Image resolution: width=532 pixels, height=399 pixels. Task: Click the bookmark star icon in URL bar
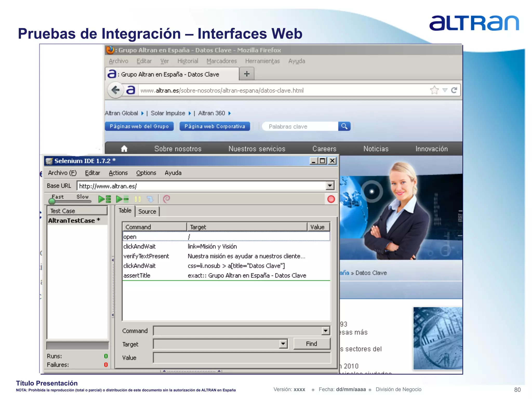pyautogui.click(x=434, y=90)
